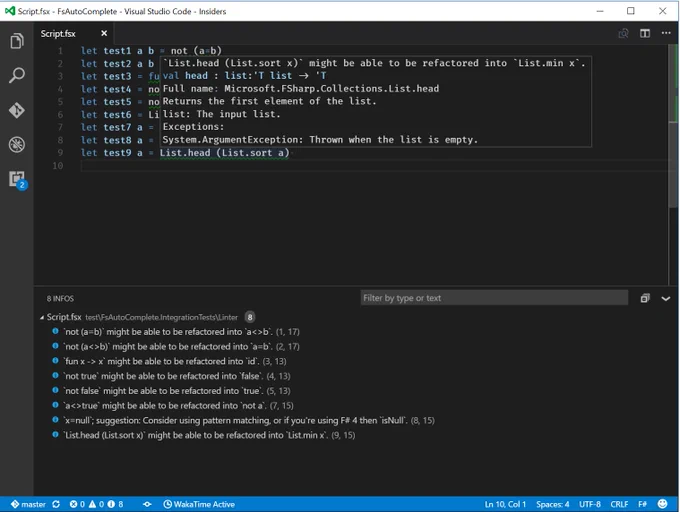Collapse the Script.fsx problems tree node
680x512 pixels.
[x=42, y=318]
